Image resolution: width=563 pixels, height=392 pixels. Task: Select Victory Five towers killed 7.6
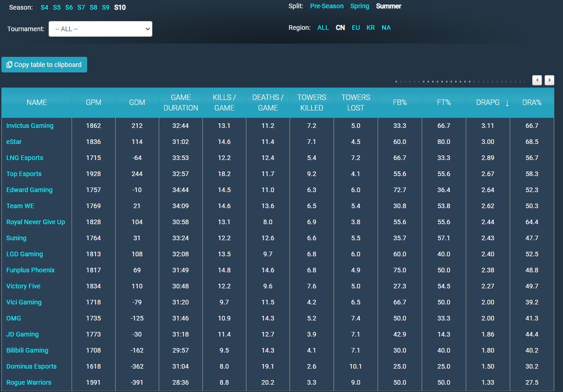tap(312, 286)
